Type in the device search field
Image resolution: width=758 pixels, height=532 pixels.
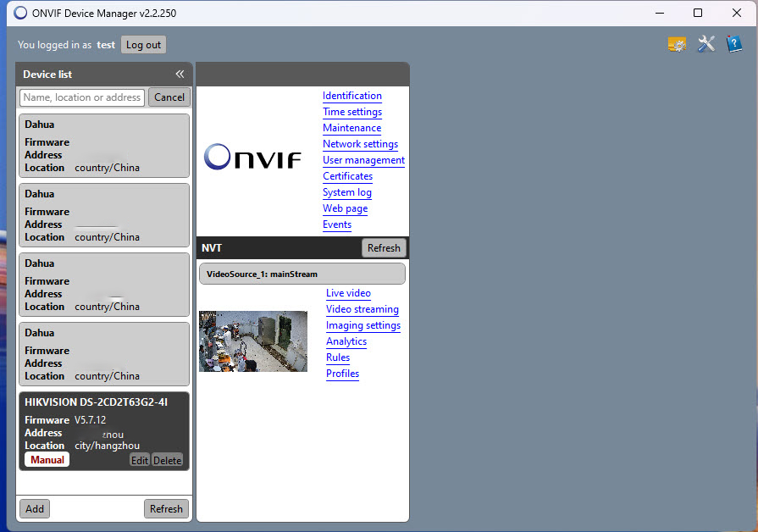[82, 97]
